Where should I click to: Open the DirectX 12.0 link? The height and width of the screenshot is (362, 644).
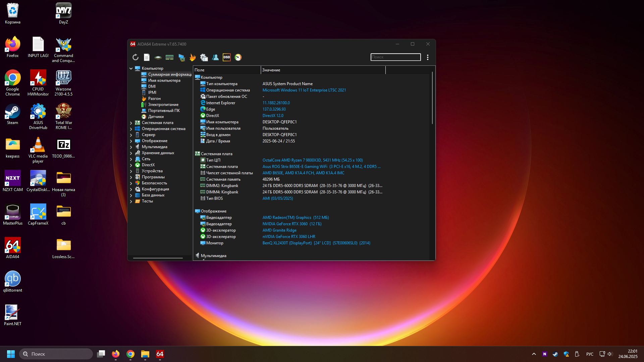(273, 116)
